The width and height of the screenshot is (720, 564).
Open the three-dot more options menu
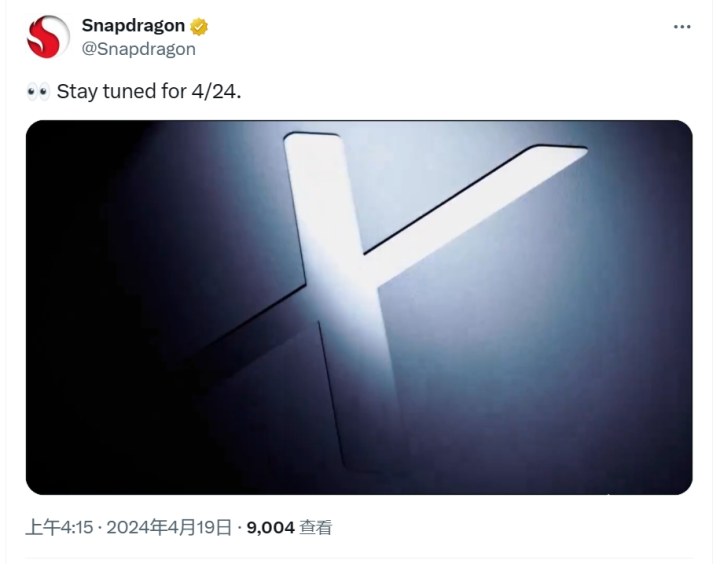(x=682, y=27)
